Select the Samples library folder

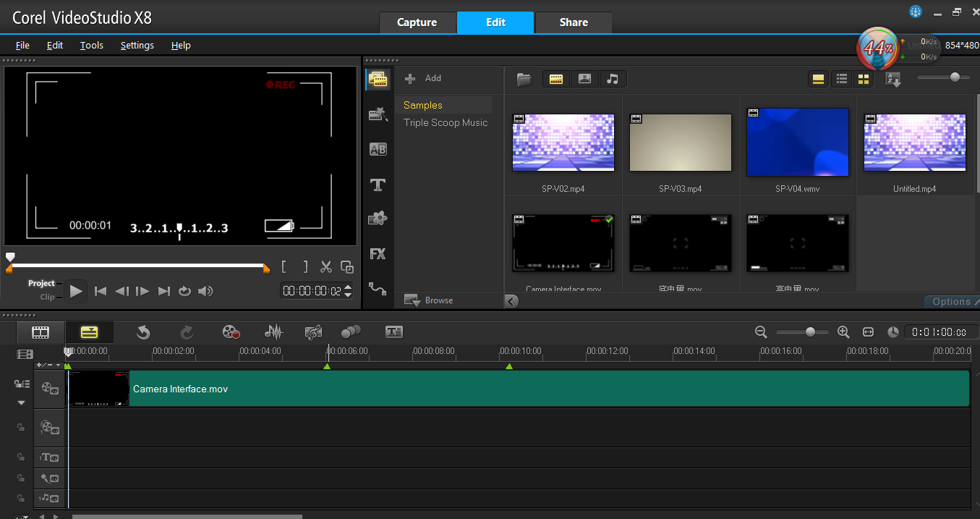(x=423, y=105)
